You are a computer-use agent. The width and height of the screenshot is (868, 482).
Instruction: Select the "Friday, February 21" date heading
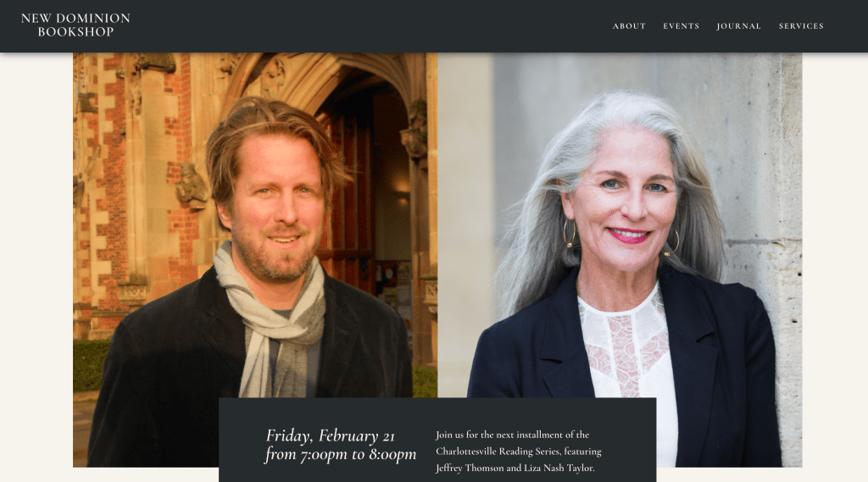(330, 436)
